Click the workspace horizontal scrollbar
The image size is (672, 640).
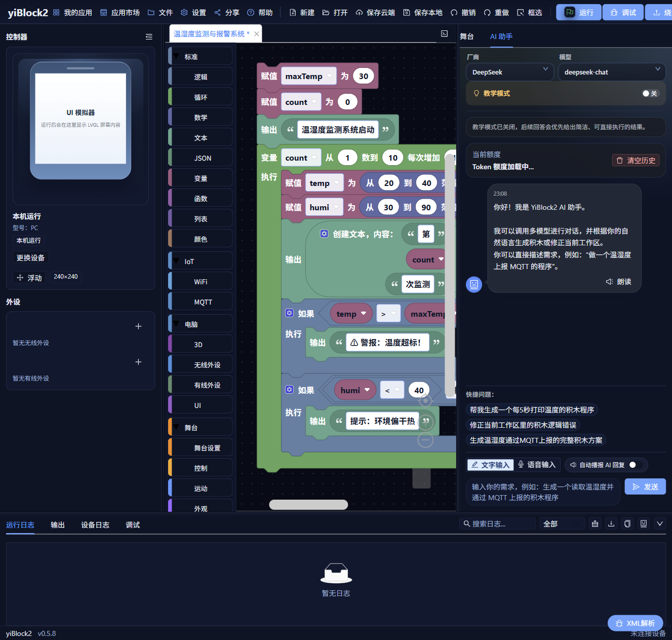point(308,505)
